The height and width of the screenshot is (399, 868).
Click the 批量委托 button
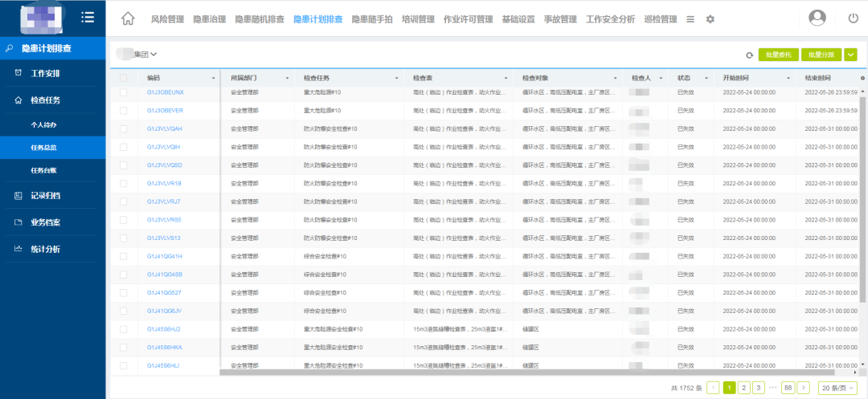coord(778,55)
